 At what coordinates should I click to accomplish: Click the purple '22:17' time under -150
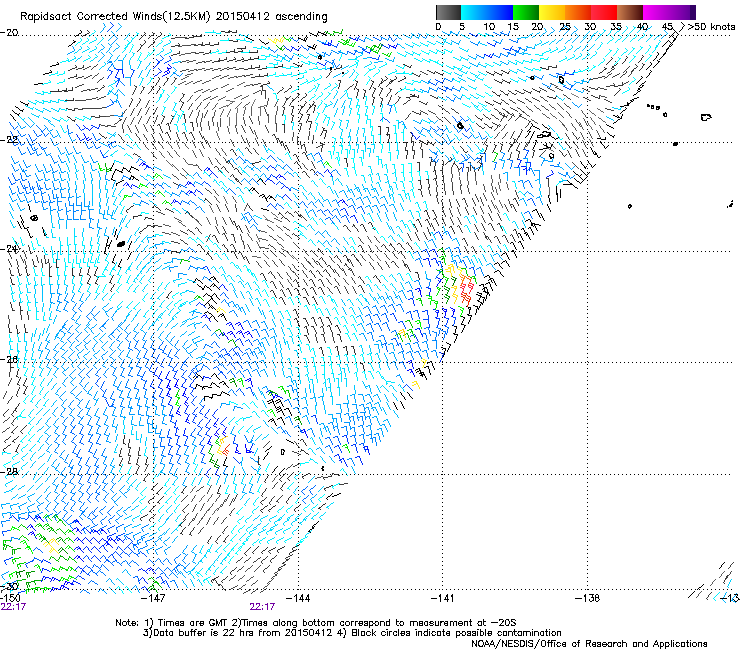(x=13, y=607)
